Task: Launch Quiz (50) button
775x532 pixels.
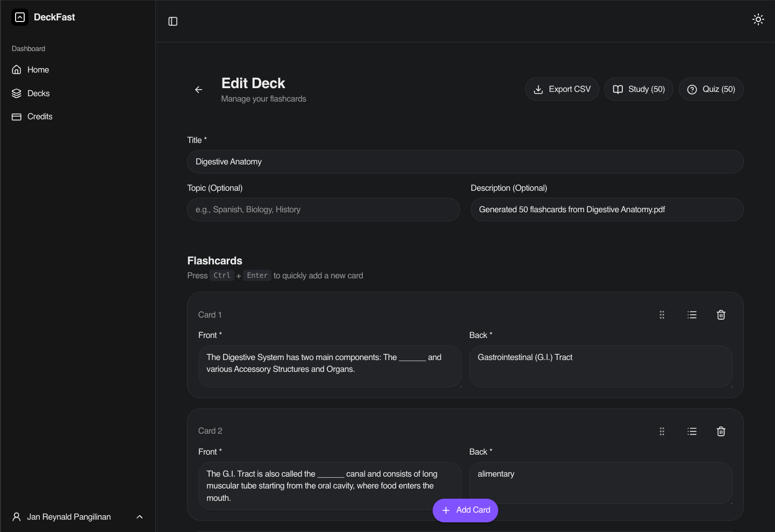Action: click(711, 89)
